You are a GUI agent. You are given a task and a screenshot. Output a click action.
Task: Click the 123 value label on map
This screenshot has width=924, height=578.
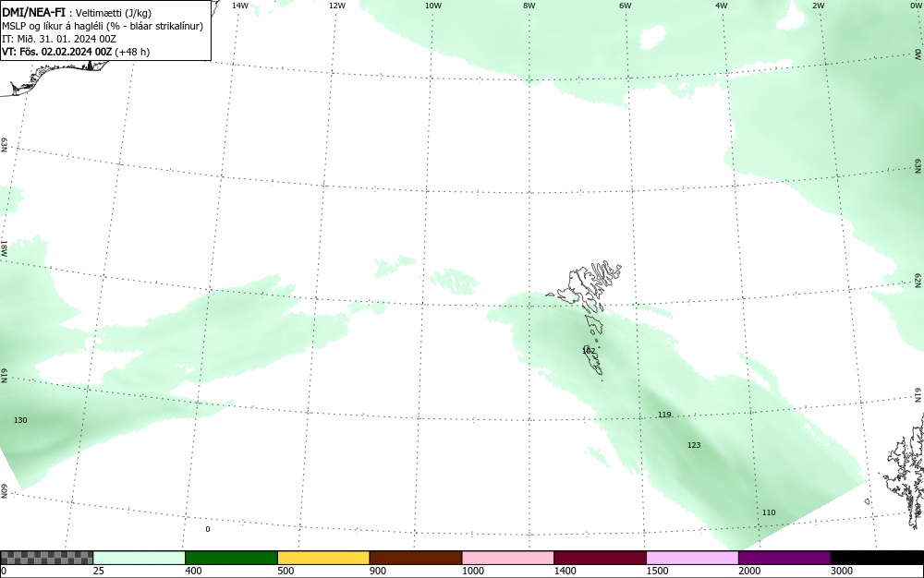click(x=694, y=445)
